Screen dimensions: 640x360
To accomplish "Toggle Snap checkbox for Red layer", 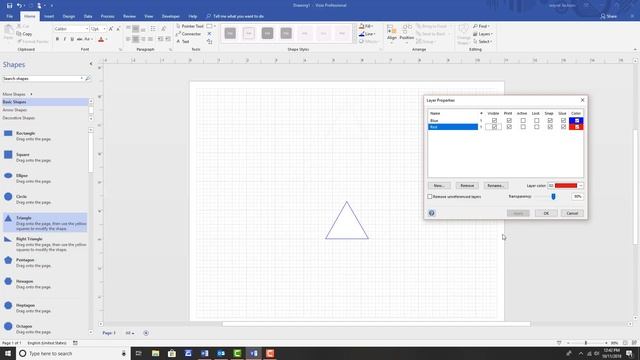I will (x=550, y=127).
